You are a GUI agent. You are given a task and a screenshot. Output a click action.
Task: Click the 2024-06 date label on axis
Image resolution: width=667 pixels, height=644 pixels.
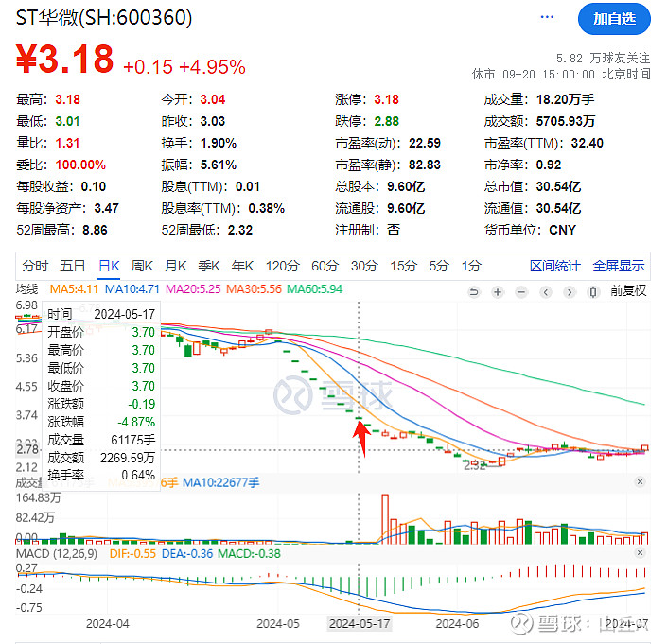457,623
